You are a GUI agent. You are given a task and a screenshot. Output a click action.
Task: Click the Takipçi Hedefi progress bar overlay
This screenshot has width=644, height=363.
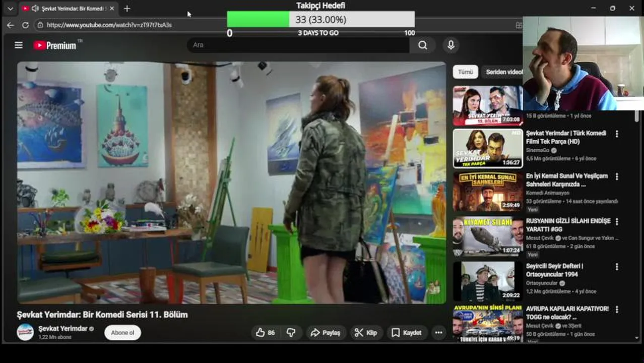[x=321, y=20]
